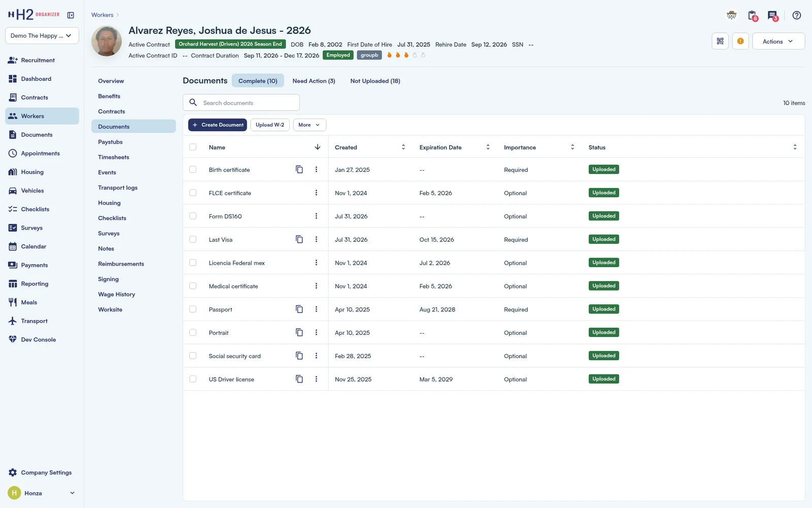
Task: Copy icon for Birth certificate row
Action: 299,170
